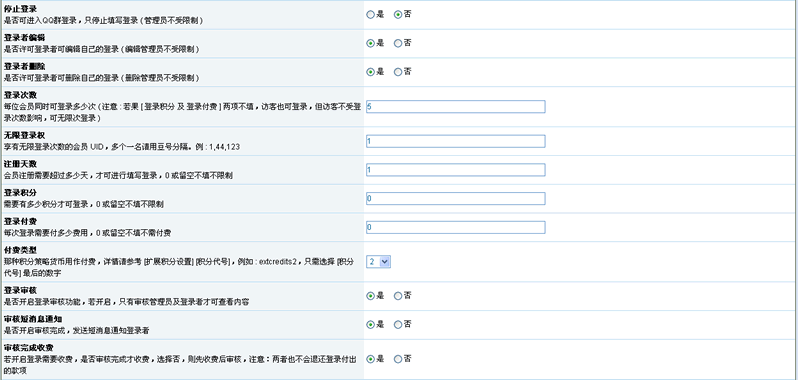Focus the 登录次数 input field
Screen dimensions: 798x380
[x=455, y=106]
